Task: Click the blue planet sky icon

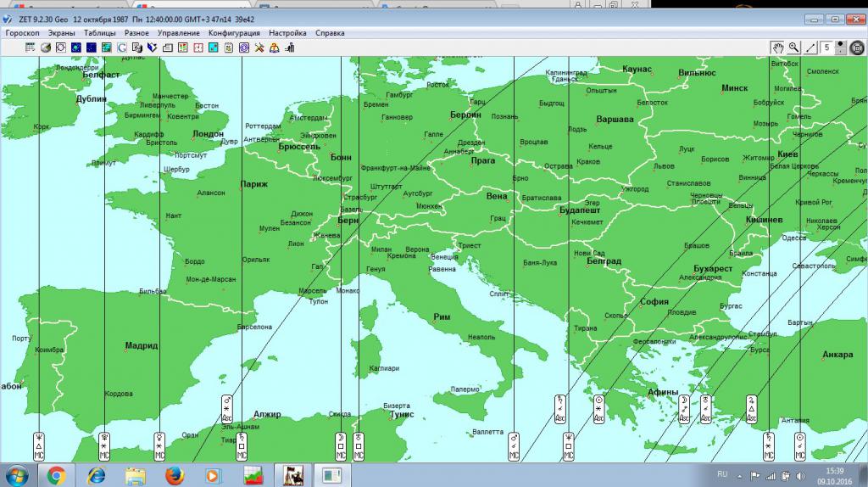Action: tap(75, 48)
